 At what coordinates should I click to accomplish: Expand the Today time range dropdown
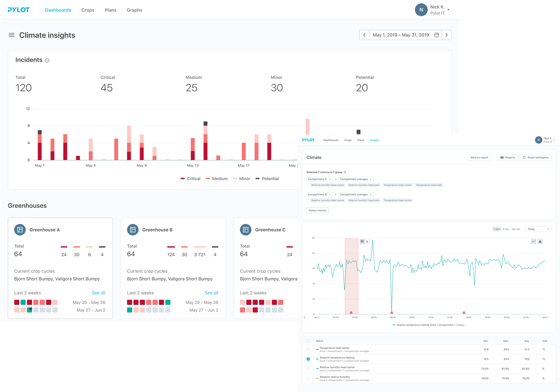tap(538, 229)
